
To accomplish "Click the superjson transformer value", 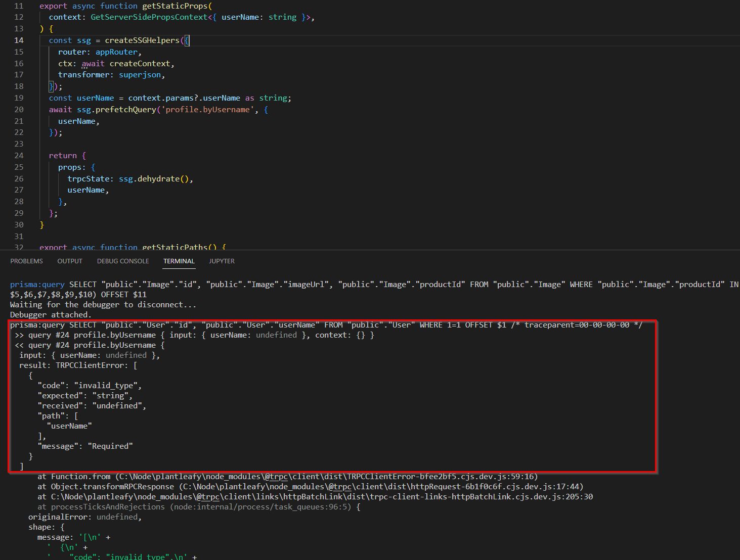I will [140, 75].
